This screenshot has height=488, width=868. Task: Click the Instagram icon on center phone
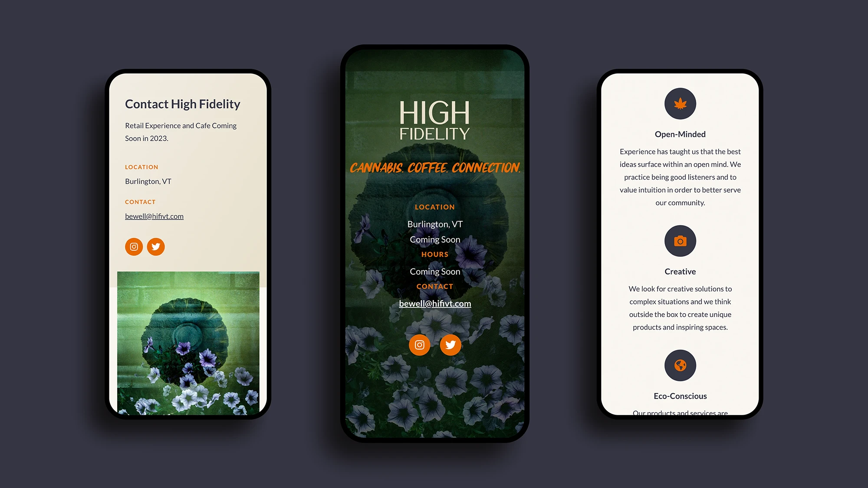coord(419,344)
